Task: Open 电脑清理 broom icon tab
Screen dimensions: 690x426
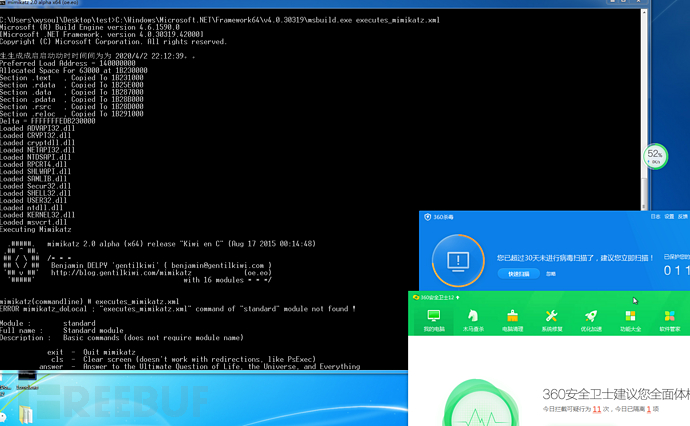Action: click(x=512, y=320)
